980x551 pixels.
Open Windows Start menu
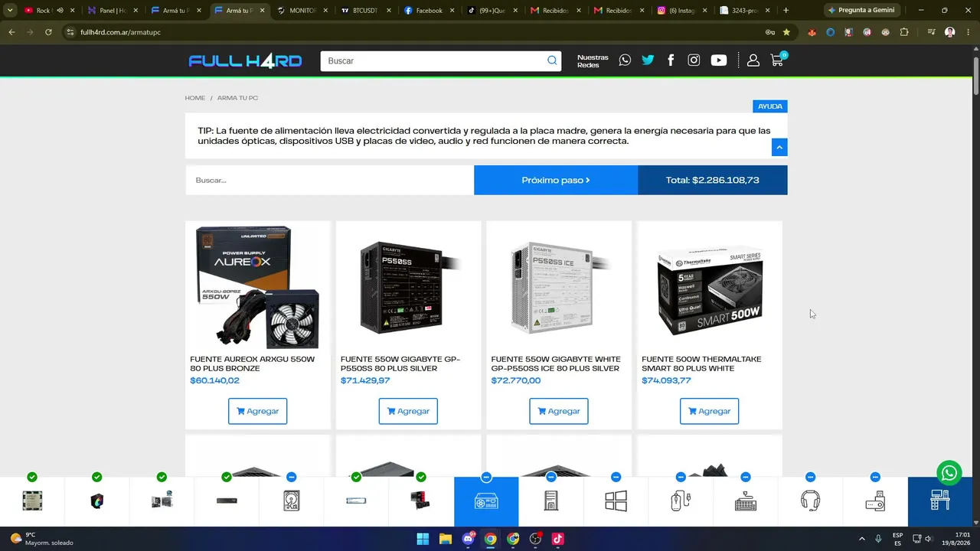(x=423, y=539)
